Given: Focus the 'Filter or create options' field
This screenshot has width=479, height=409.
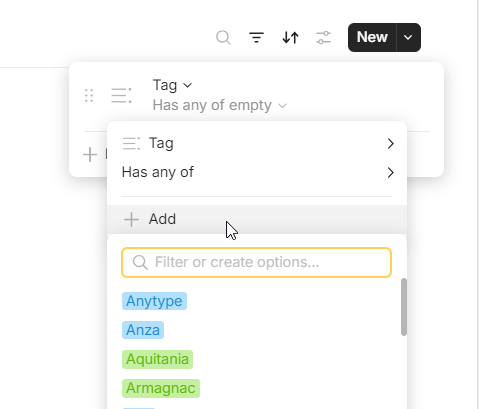Looking at the screenshot, I should tap(256, 262).
